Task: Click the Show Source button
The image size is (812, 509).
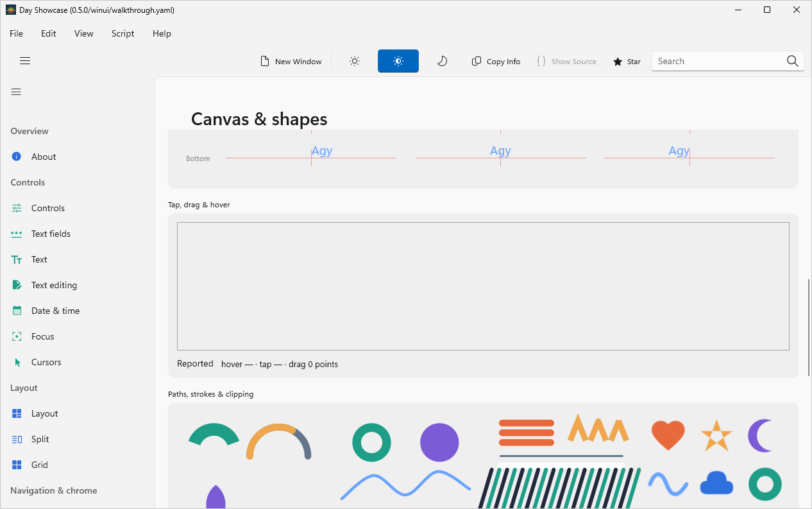Action: pos(566,62)
